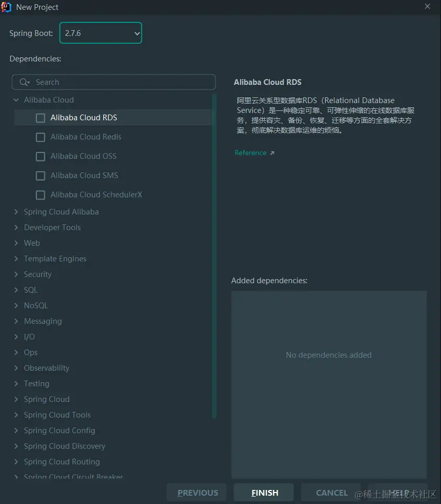Click the 'No dependencies added' placeholder text
The width and height of the screenshot is (441, 504).
click(329, 355)
